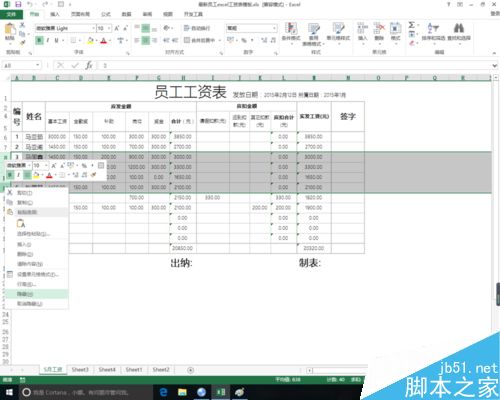This screenshot has width=500, height=400.
Task: Click Merge and Center button in ribbon
Action: [x=200, y=40]
